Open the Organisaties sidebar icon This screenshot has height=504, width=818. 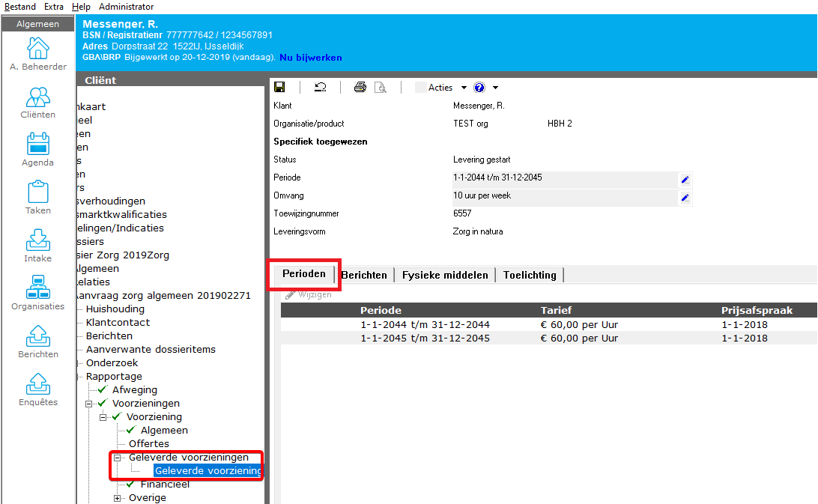38,293
